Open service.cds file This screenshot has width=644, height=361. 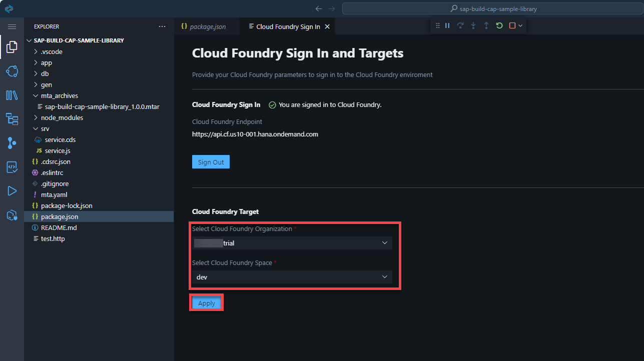(x=99, y=139)
